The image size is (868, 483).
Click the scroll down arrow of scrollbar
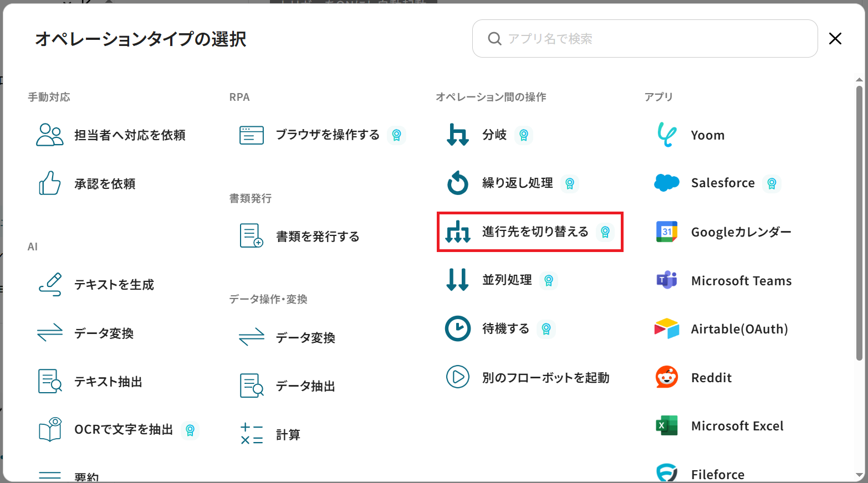click(x=859, y=475)
